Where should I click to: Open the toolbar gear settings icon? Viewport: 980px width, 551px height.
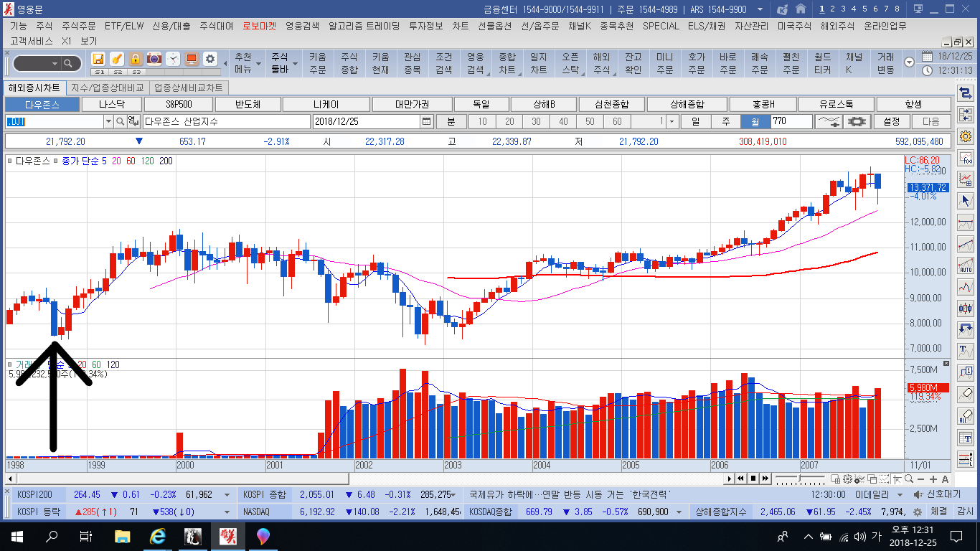(209, 59)
